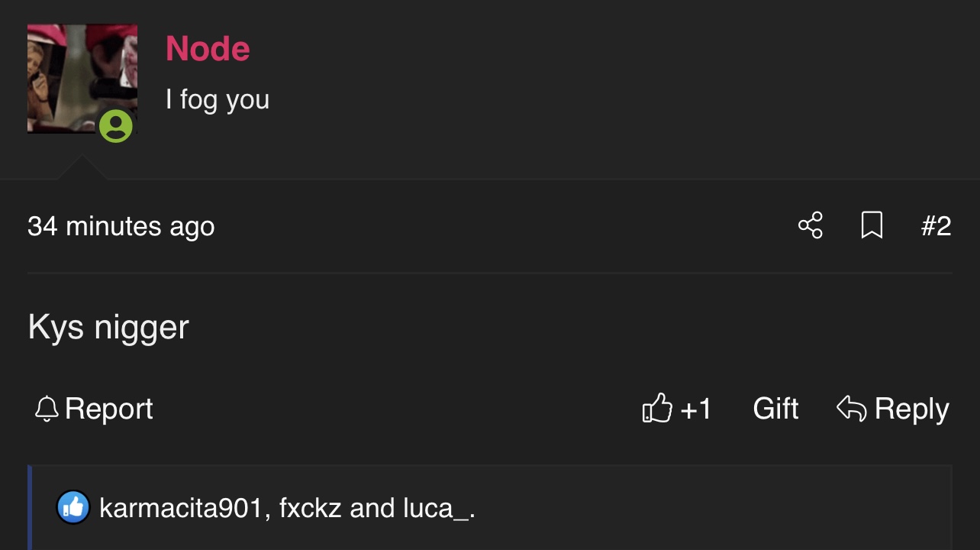The height and width of the screenshot is (550, 980).
Task: Open Node's avatar picture
Action: [x=82, y=79]
